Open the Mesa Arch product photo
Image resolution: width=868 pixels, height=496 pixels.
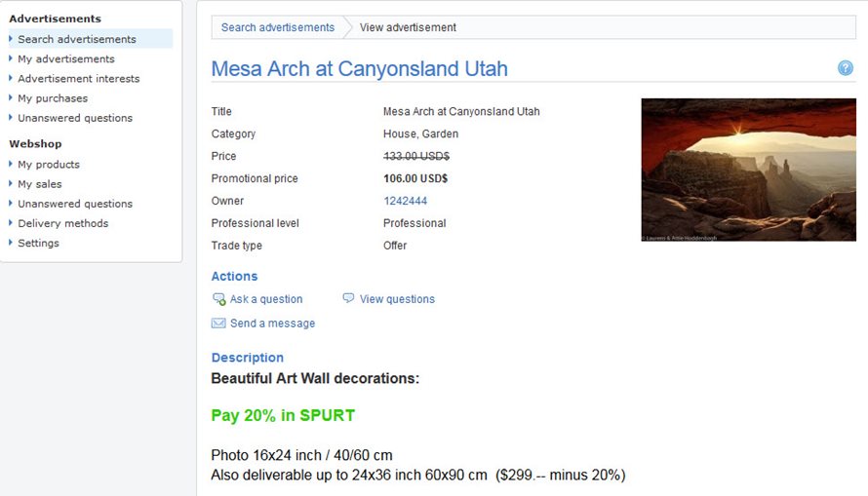tap(748, 170)
